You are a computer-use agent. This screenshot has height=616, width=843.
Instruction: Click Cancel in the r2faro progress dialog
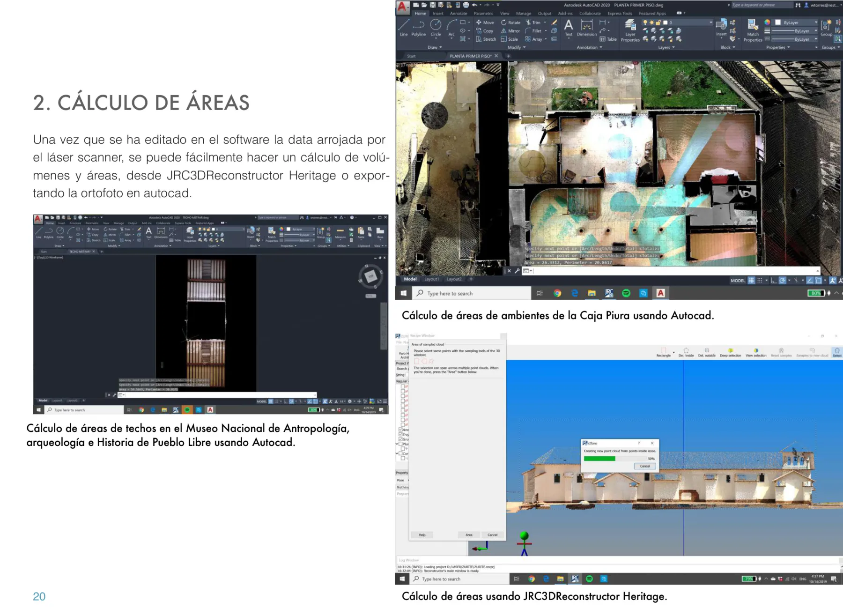[645, 466]
